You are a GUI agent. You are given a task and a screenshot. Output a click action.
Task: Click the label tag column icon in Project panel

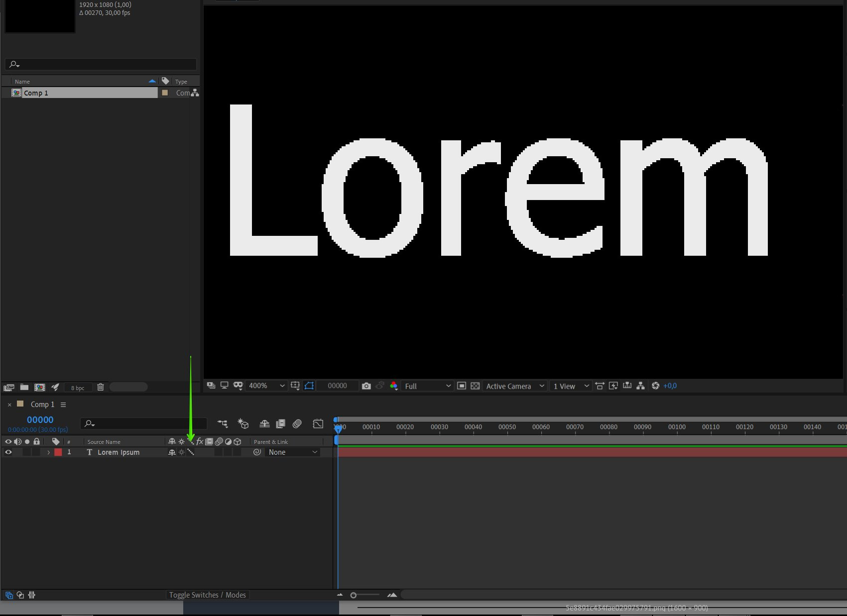[165, 81]
